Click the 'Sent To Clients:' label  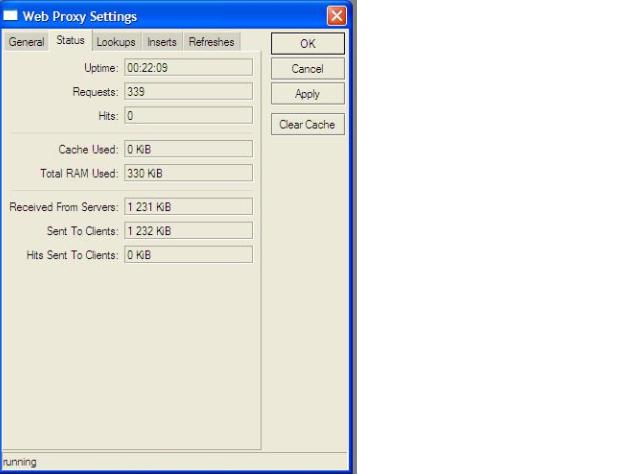pos(82,231)
